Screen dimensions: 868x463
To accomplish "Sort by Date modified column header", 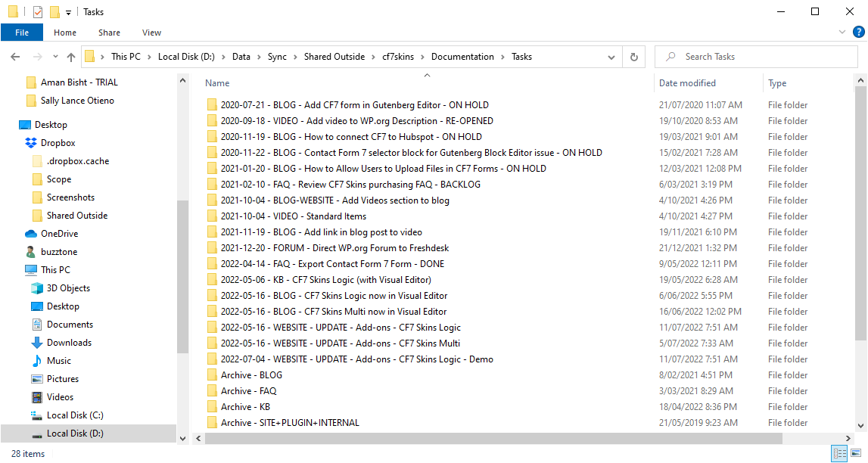I will point(687,83).
